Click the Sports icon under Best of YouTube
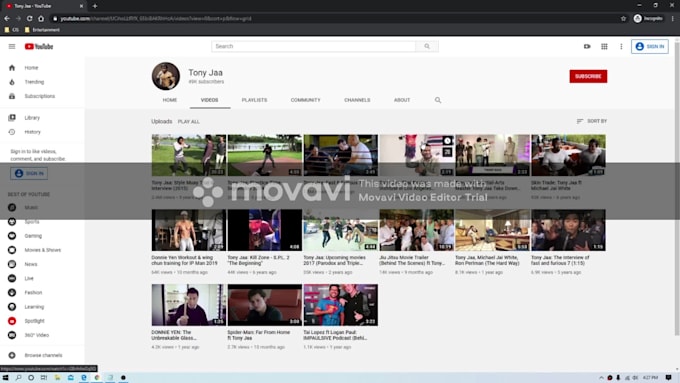This screenshot has width=680, height=383. click(12, 222)
